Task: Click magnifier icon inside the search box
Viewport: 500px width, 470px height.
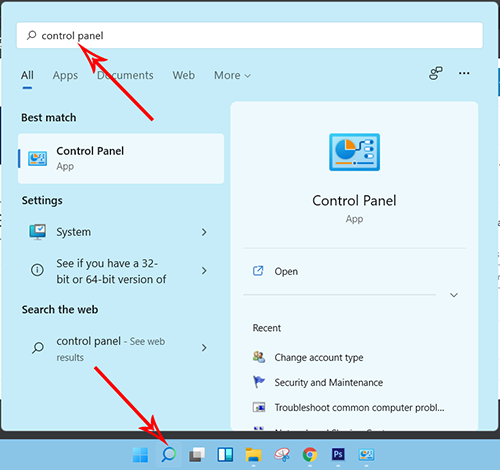Action: 32,35
